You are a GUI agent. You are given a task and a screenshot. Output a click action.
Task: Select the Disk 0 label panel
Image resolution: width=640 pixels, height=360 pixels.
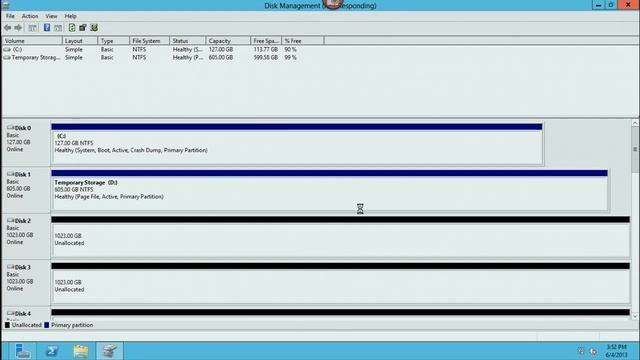[x=26, y=143]
